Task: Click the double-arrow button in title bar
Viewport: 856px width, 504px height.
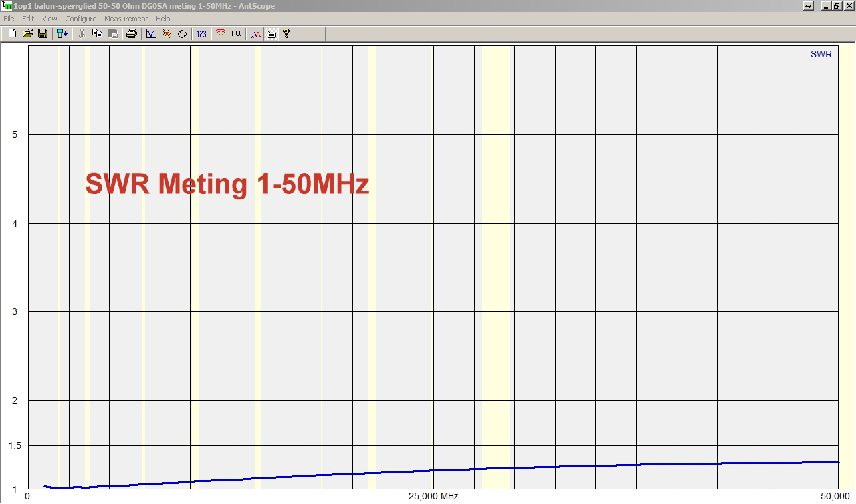Action: pos(808,6)
